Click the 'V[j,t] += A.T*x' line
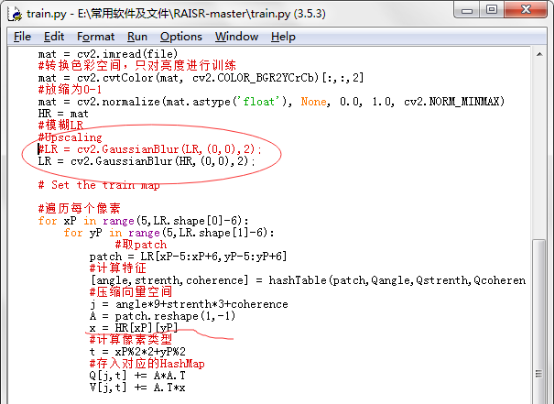 tap(137, 388)
